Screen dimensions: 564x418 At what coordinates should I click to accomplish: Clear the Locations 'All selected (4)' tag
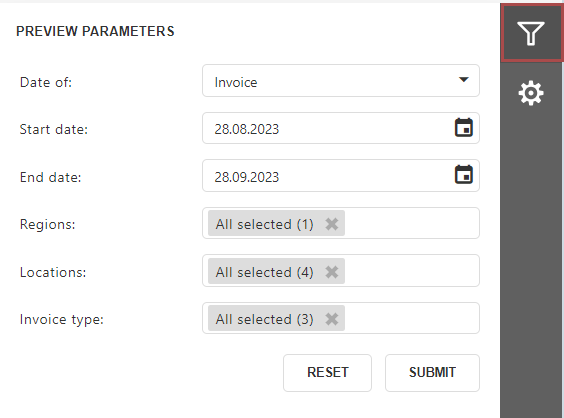pos(332,272)
